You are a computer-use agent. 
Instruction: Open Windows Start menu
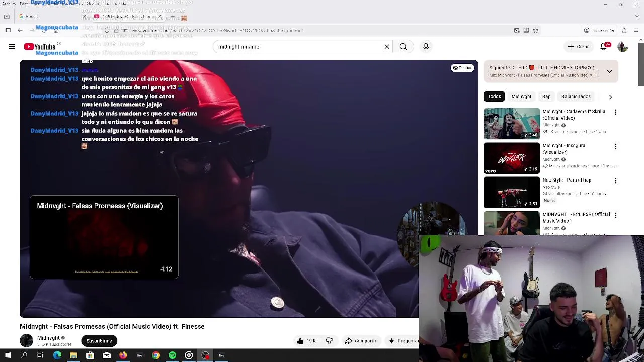[x=8, y=355]
